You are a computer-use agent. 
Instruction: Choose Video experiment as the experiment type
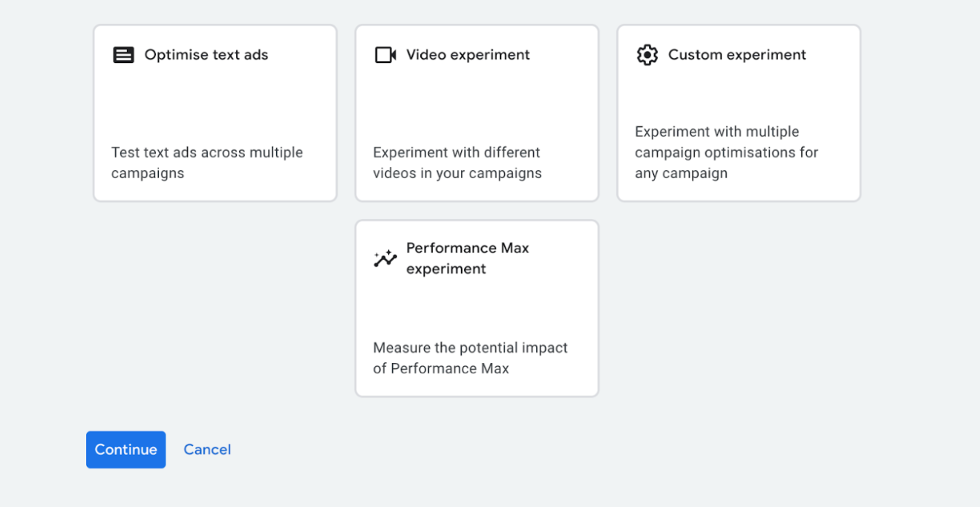click(477, 111)
